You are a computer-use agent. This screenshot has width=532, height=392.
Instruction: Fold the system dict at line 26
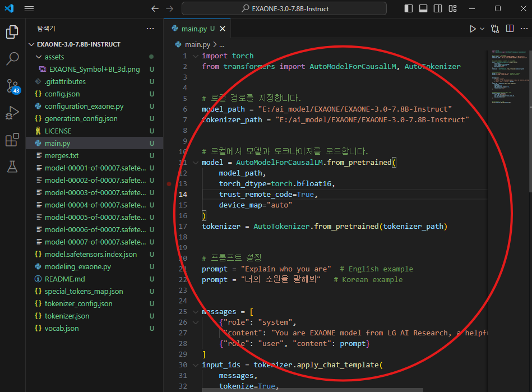click(x=196, y=322)
